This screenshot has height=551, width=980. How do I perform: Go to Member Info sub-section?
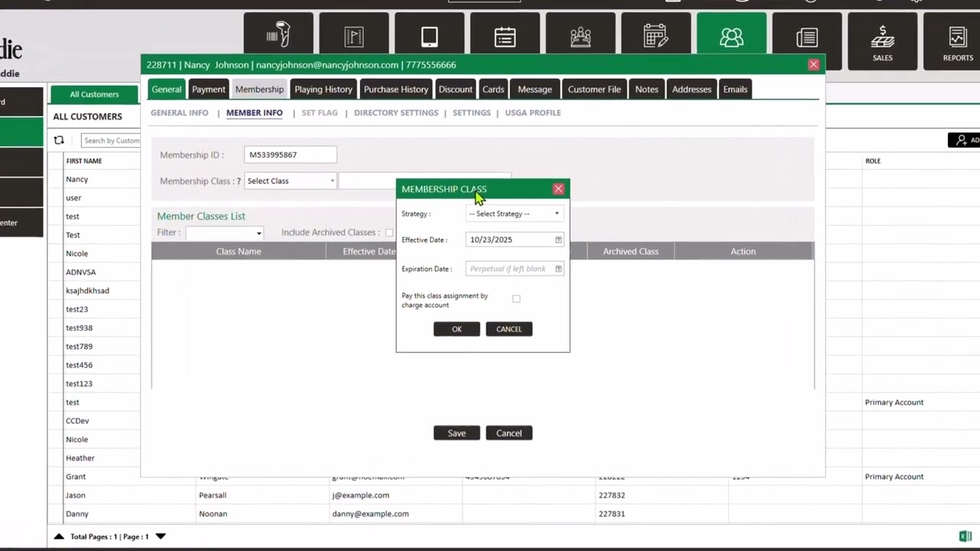coord(254,112)
